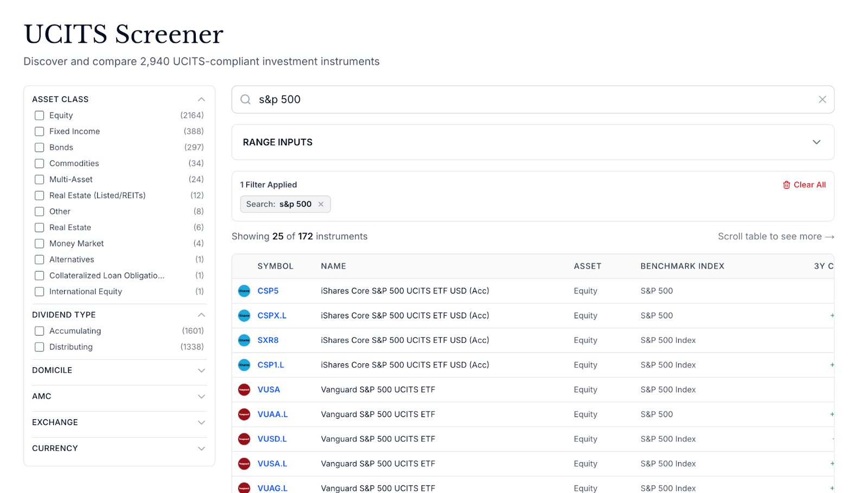This screenshot has width=868, height=493.
Task: Open the CSP1.L symbol link
Action: point(271,365)
